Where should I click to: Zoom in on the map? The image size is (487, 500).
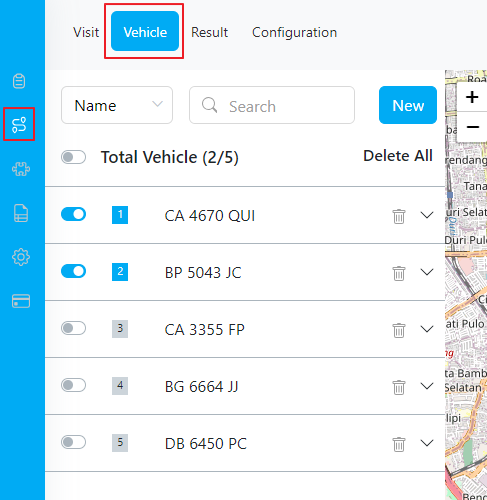point(472,97)
